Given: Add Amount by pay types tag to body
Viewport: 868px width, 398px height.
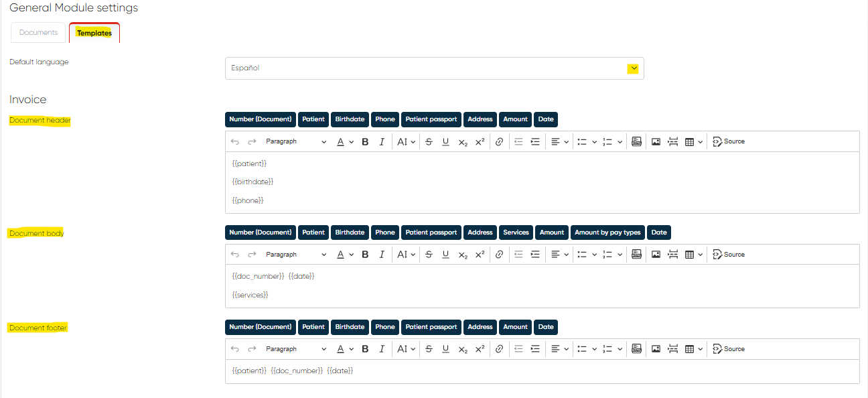Looking at the screenshot, I should click(x=607, y=233).
